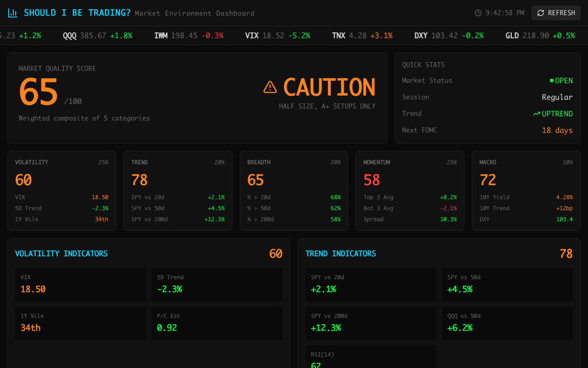This screenshot has width=588, height=368.
Task: Click the RSI(14) tile
Action: pyautogui.click(x=371, y=357)
